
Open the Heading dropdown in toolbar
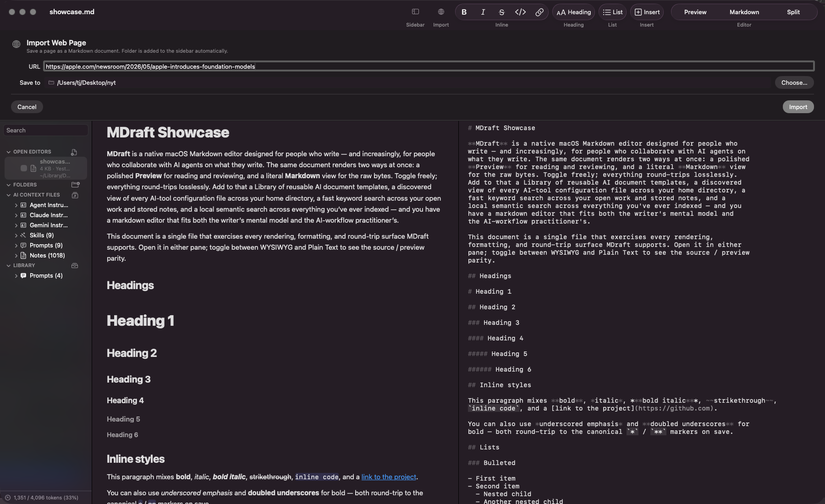[573, 12]
